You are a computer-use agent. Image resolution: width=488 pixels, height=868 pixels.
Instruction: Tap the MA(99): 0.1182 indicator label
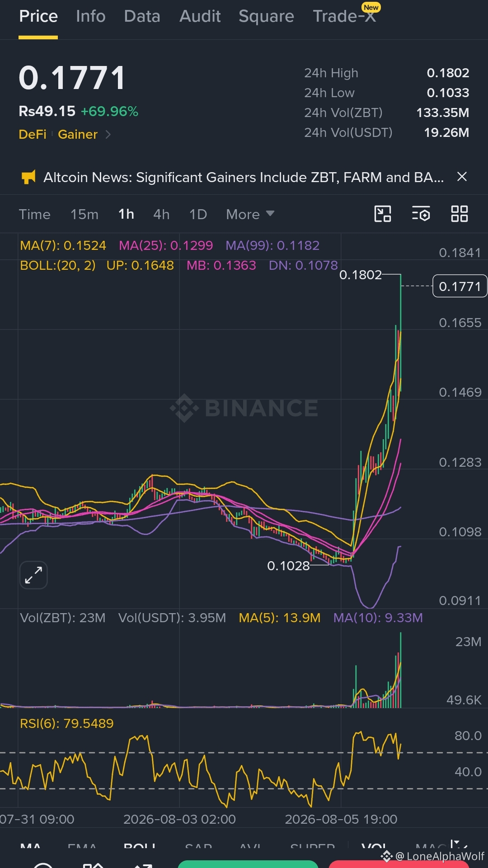click(x=272, y=245)
